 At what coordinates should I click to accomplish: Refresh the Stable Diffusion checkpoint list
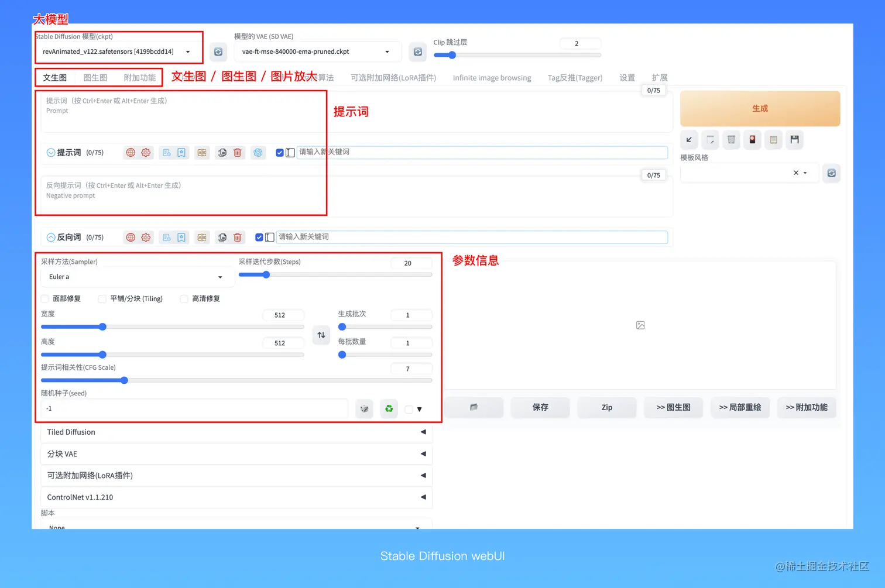218,51
